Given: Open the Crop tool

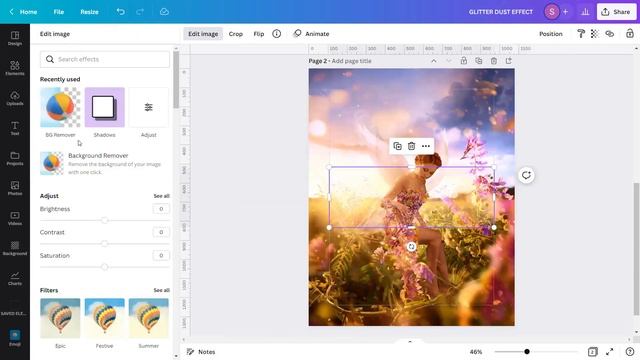Looking at the screenshot, I should point(236,34).
